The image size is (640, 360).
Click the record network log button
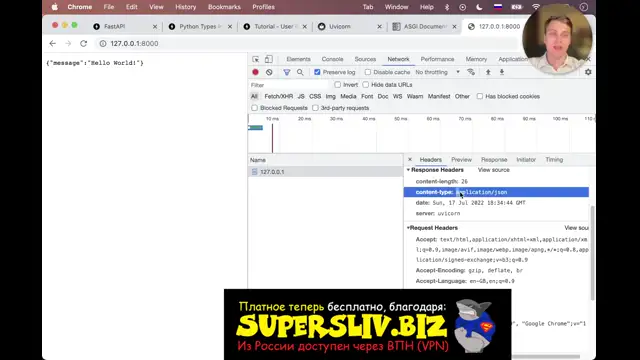coord(256,72)
